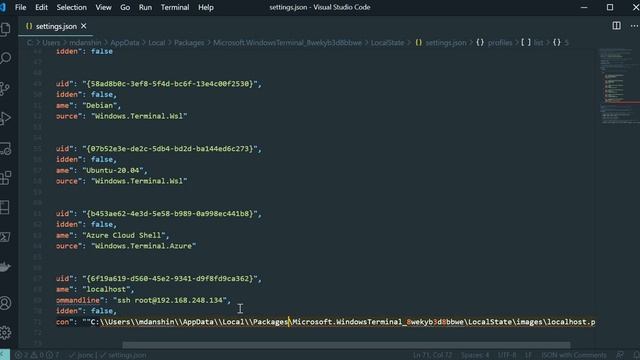Click on "Windows.Terminal.Azure" source value
The height and width of the screenshot is (360, 640).
tap(144, 246)
